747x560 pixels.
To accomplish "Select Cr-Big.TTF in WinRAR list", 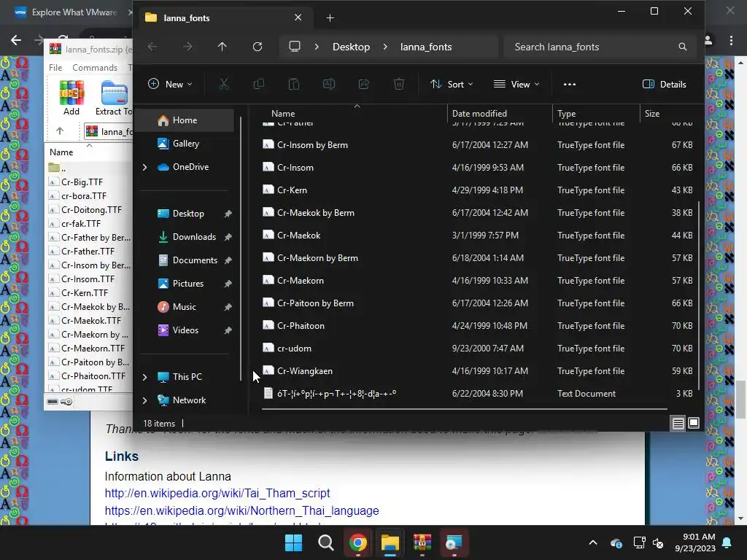I will point(82,182).
